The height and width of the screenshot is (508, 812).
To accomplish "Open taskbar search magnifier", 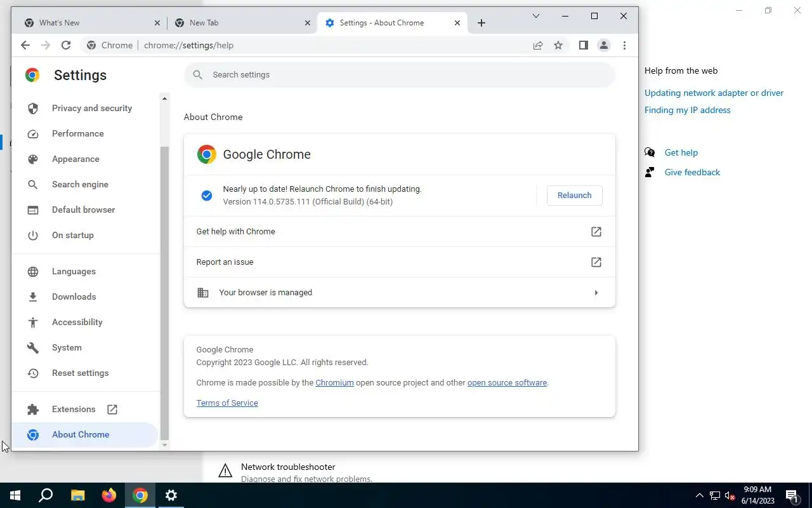I will tap(46, 495).
